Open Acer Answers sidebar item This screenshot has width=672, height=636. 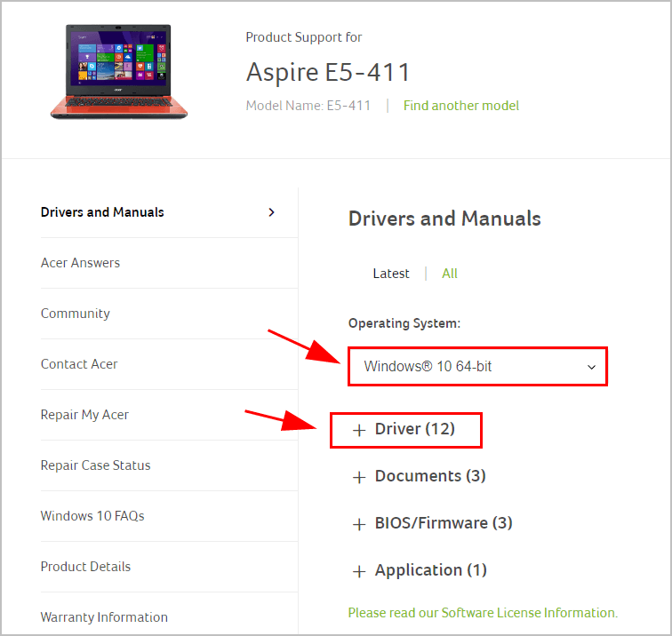coord(80,263)
